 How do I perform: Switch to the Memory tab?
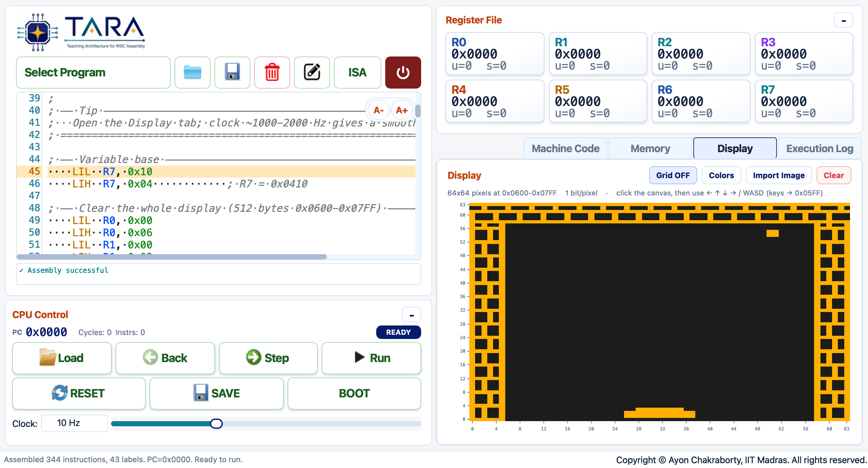coord(650,148)
